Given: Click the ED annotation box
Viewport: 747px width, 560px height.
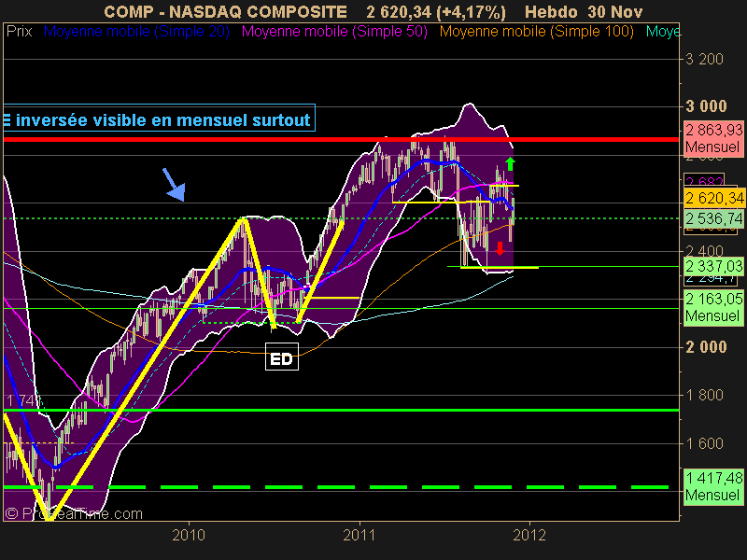Looking at the screenshot, I should coord(282,357).
